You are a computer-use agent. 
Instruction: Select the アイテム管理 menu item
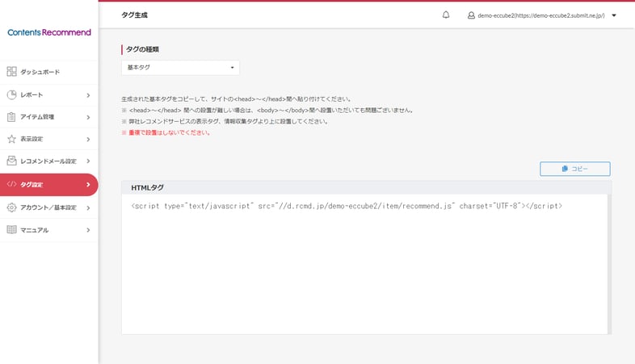tap(49, 117)
